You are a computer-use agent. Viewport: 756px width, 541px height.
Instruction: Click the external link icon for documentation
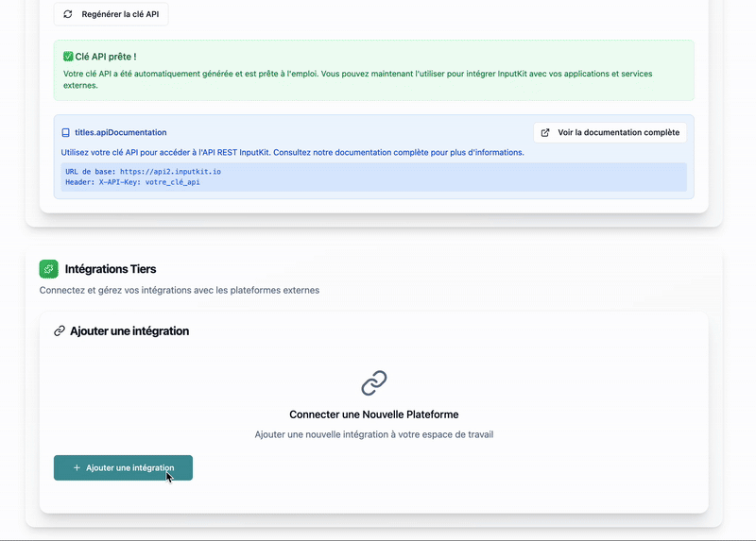pos(545,132)
